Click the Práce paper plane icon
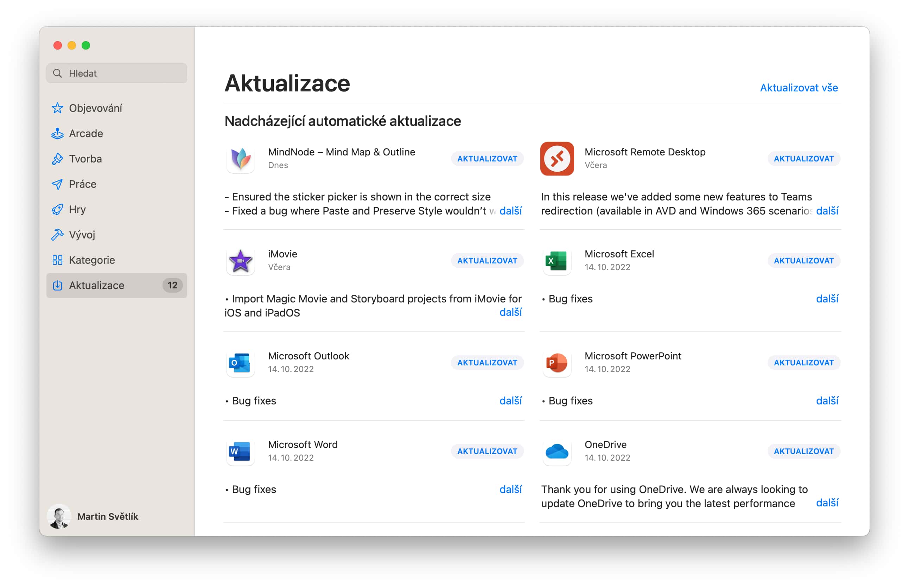The image size is (909, 588). tap(57, 184)
